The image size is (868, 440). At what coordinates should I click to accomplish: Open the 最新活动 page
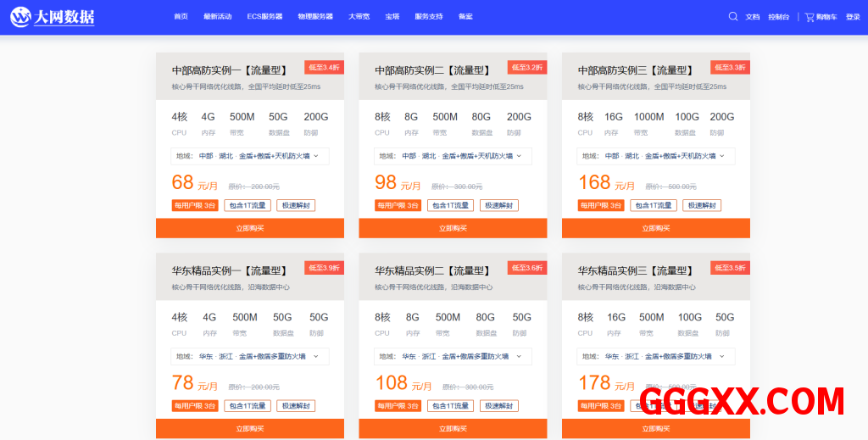pyautogui.click(x=217, y=17)
